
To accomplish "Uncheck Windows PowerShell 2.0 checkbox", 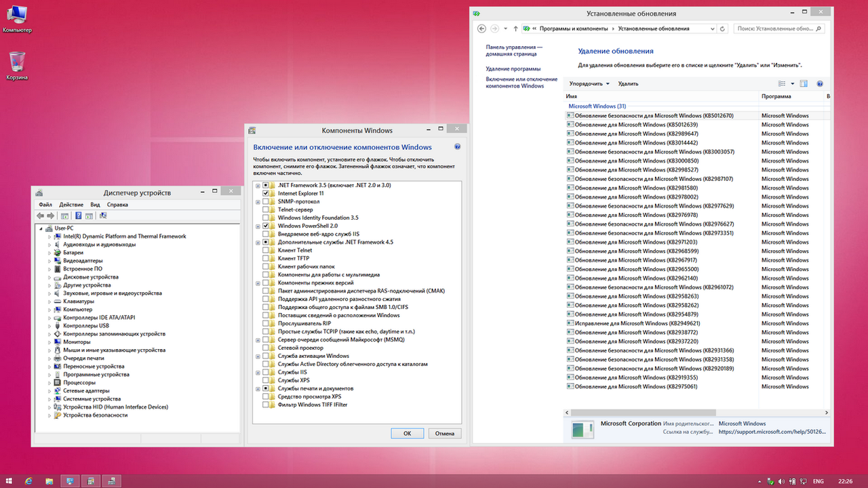I will [x=266, y=226].
